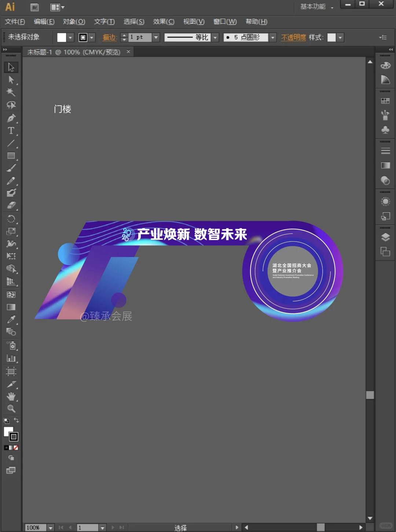396x532 pixels.
Task: Open the Layers panel icon
Action: pos(385,237)
